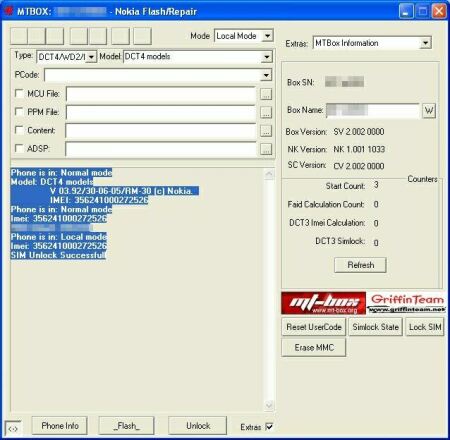Click the W button beside Box Name
Screen dimensions: 450x440
pyautogui.click(x=429, y=110)
